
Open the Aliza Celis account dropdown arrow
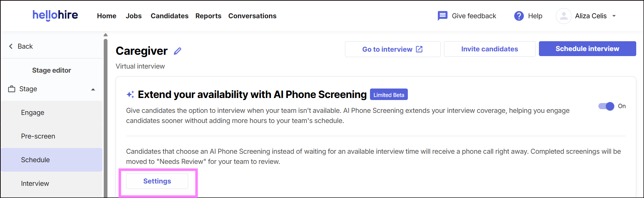click(614, 16)
